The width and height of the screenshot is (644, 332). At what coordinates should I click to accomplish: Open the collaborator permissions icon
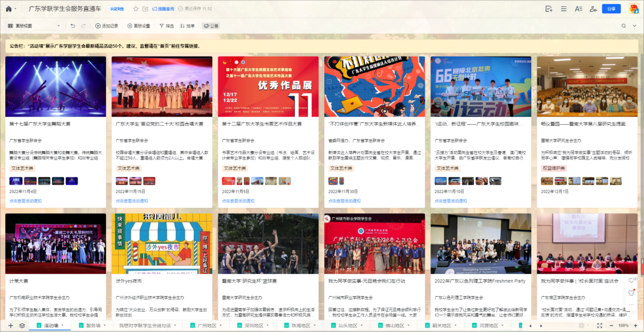(593, 8)
